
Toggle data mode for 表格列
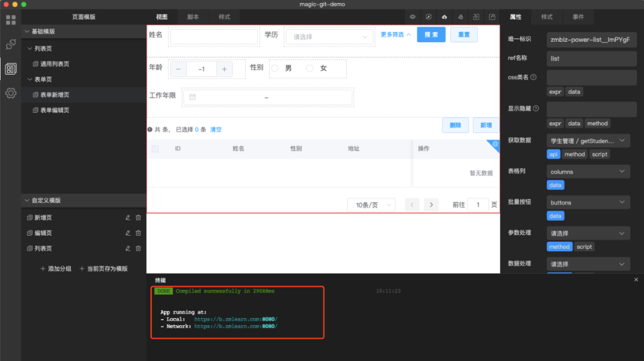pos(555,185)
